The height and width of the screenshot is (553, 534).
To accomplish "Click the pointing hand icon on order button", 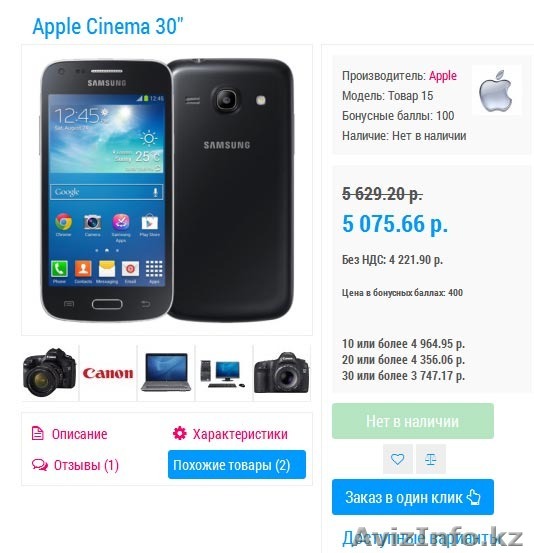I will click(473, 497).
